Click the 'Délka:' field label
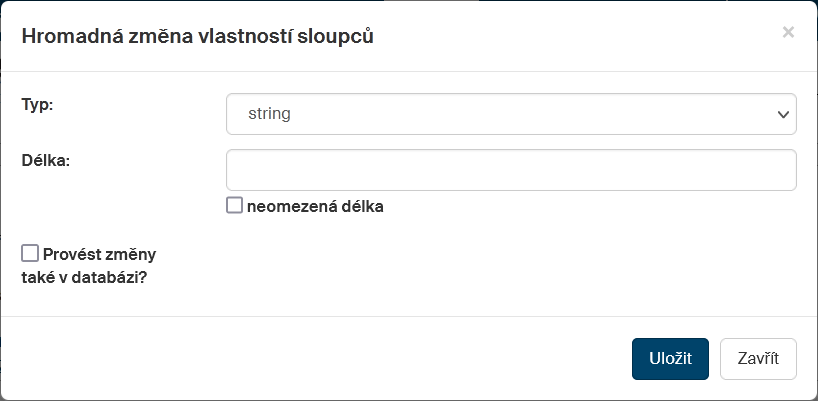The height and width of the screenshot is (401, 818). (x=46, y=160)
